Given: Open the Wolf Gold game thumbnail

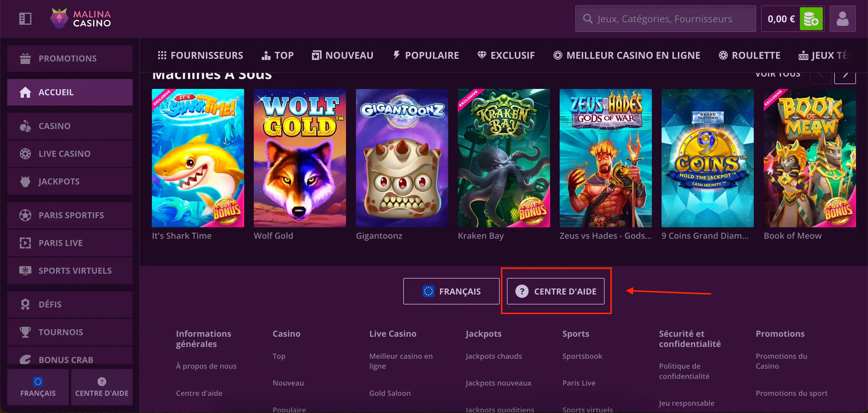Looking at the screenshot, I should 300,158.
